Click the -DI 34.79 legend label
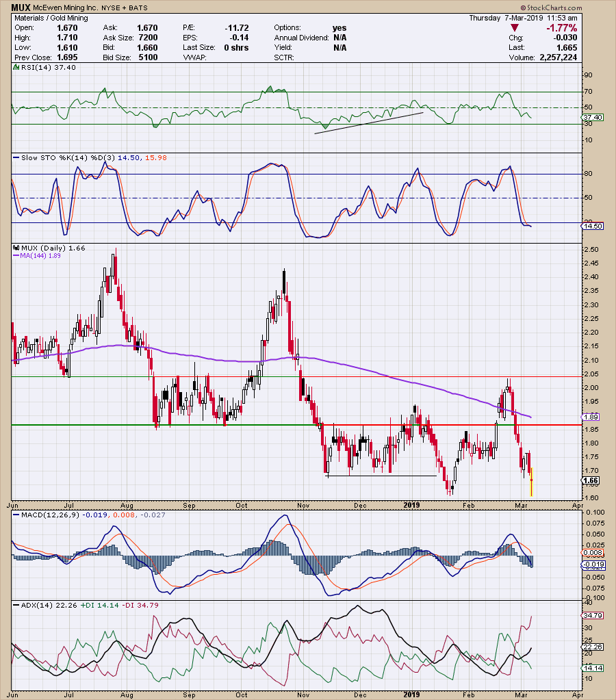 pyautogui.click(x=141, y=606)
